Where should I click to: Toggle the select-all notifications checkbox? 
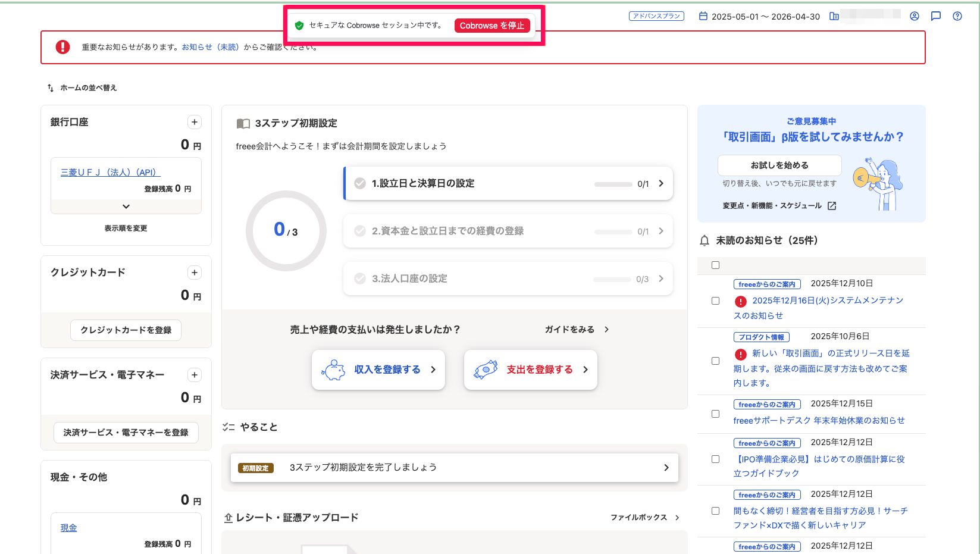click(716, 265)
